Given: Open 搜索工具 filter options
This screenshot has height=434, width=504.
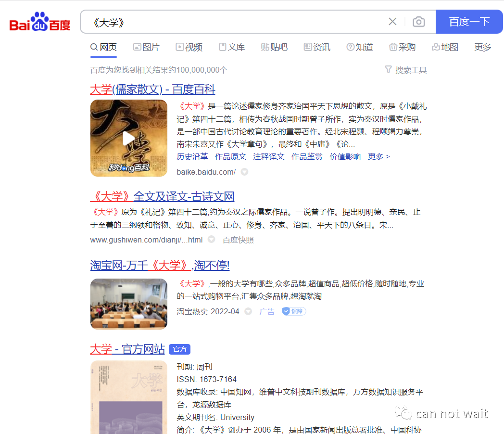Looking at the screenshot, I should point(405,70).
